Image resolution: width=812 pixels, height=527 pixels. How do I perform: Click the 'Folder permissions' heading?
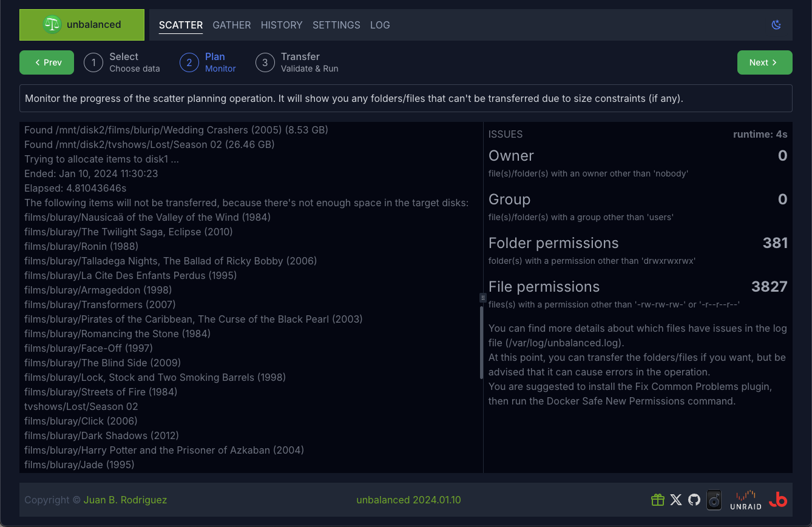553,243
